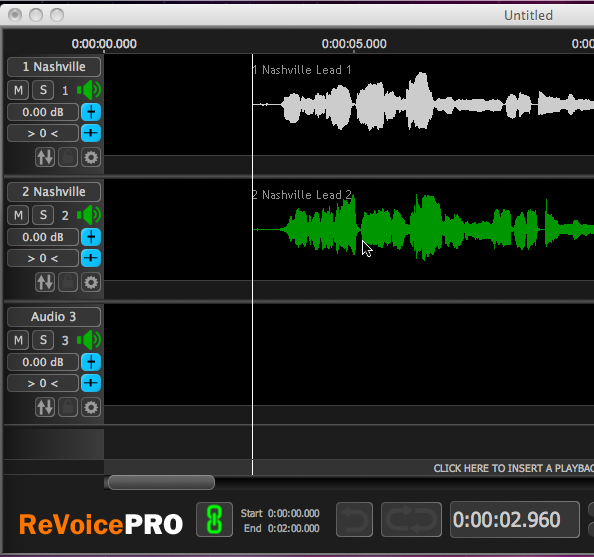Click the 1 Nashville track name button
The height and width of the screenshot is (557, 594).
(x=54, y=67)
